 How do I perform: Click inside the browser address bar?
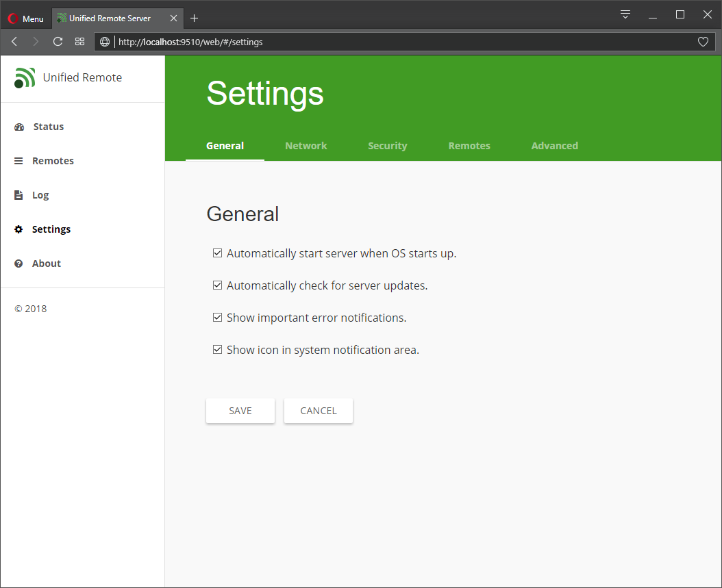point(343,42)
